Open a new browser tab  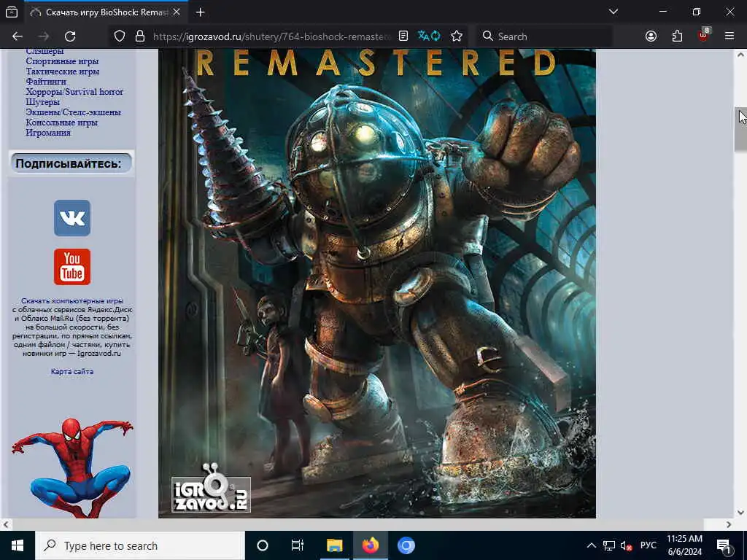tap(200, 12)
